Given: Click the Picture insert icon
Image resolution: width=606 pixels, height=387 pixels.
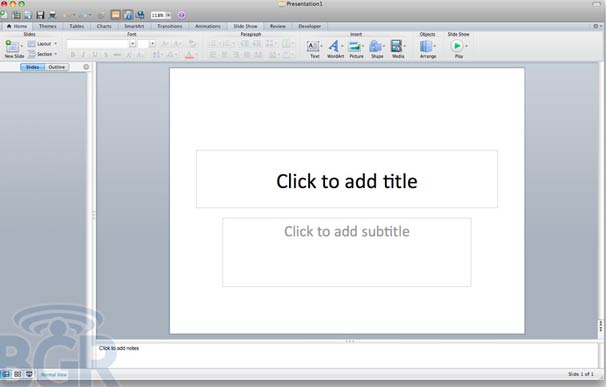Looking at the screenshot, I should pos(354,46).
